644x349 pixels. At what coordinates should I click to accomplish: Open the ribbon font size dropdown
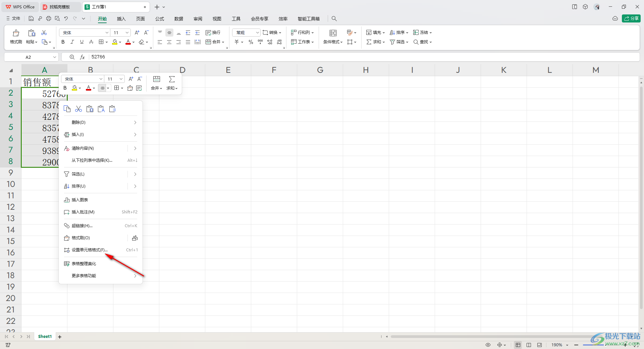point(127,33)
